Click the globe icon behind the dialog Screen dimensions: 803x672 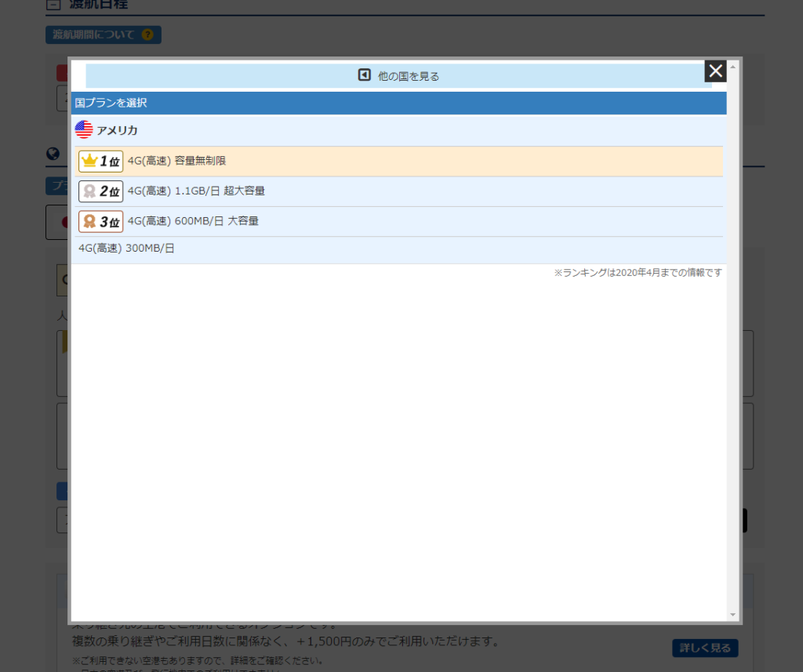53,153
